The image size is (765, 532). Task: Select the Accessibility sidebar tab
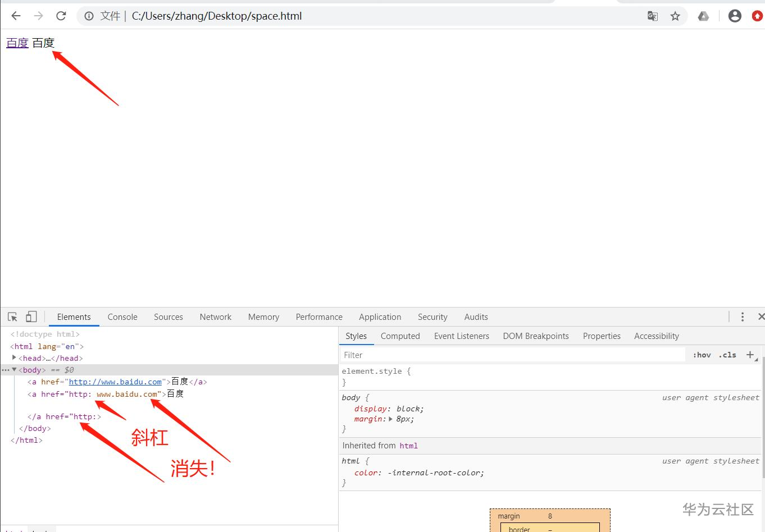[657, 336]
